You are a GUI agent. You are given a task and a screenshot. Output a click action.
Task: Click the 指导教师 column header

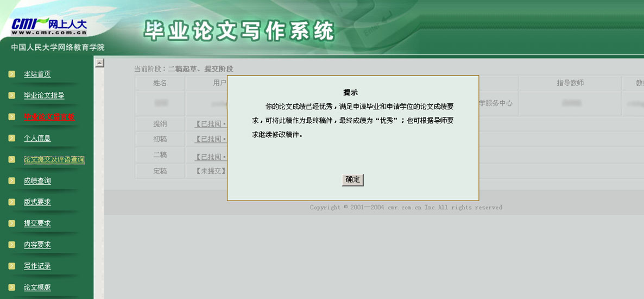[x=570, y=83]
